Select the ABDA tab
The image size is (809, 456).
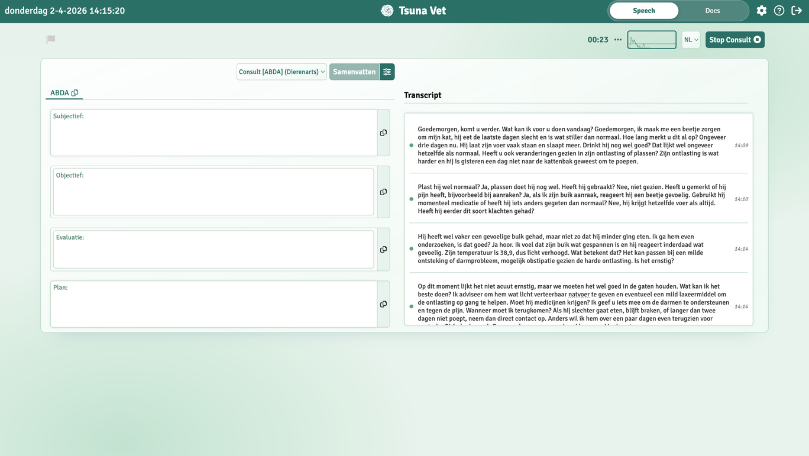pos(64,93)
